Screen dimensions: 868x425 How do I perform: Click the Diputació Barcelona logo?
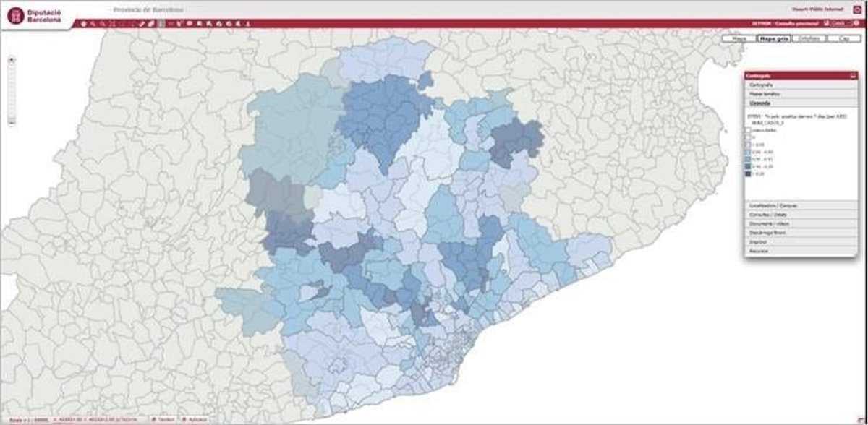pyautogui.click(x=35, y=16)
